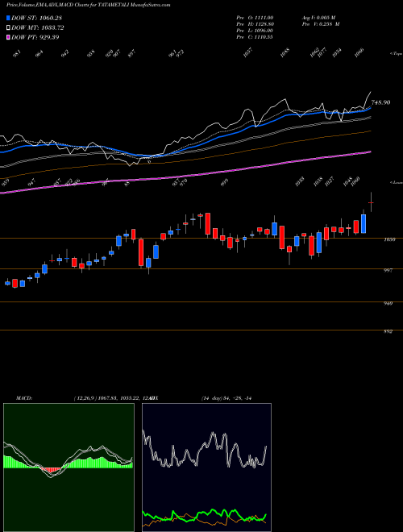This screenshot has height=532, width=403.
Task: Click the ADX (14 day) 34, +28, -14 values
Action: click(x=226, y=398)
